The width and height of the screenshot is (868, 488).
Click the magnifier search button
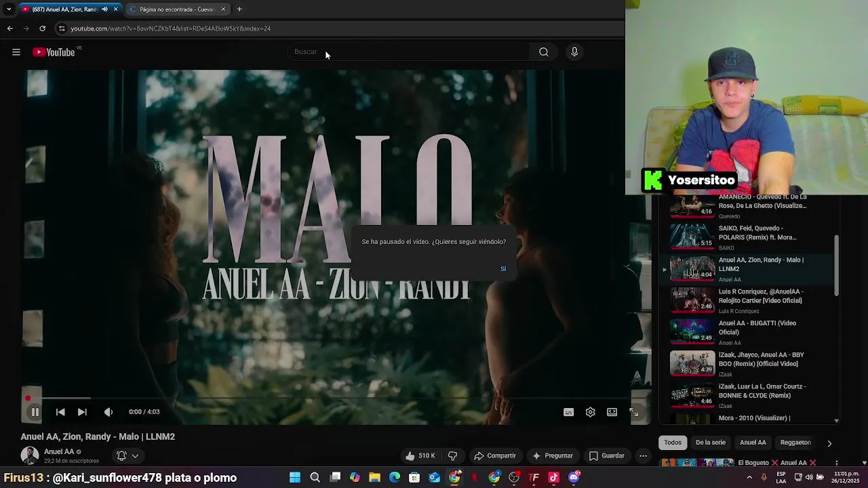pos(544,52)
